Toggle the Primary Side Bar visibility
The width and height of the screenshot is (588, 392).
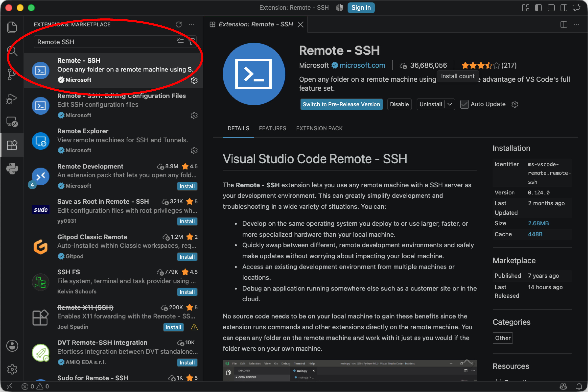[538, 8]
